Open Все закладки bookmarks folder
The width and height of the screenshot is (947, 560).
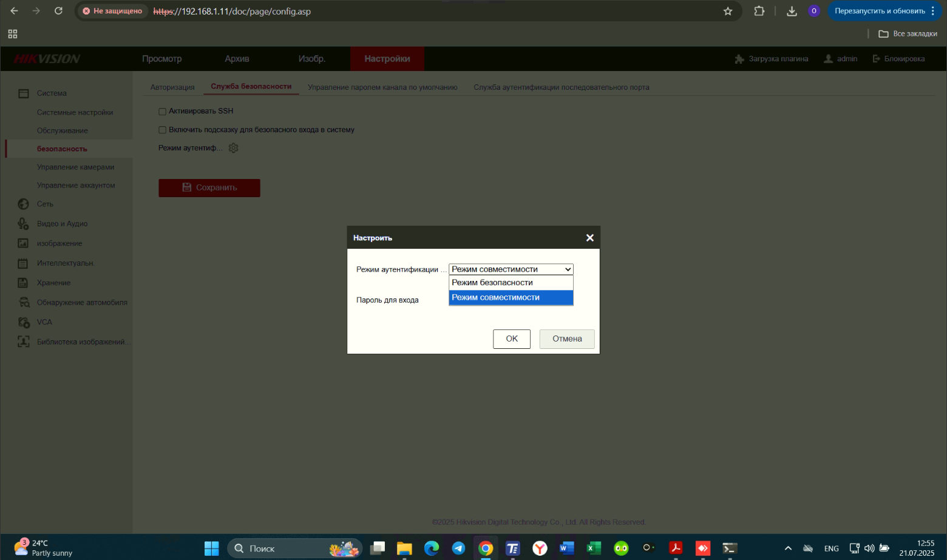(x=908, y=34)
